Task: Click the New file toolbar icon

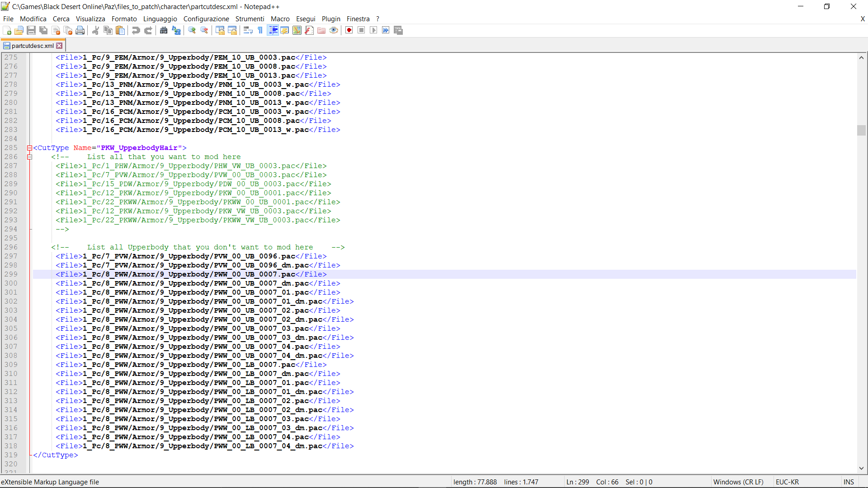Action: click(x=7, y=30)
